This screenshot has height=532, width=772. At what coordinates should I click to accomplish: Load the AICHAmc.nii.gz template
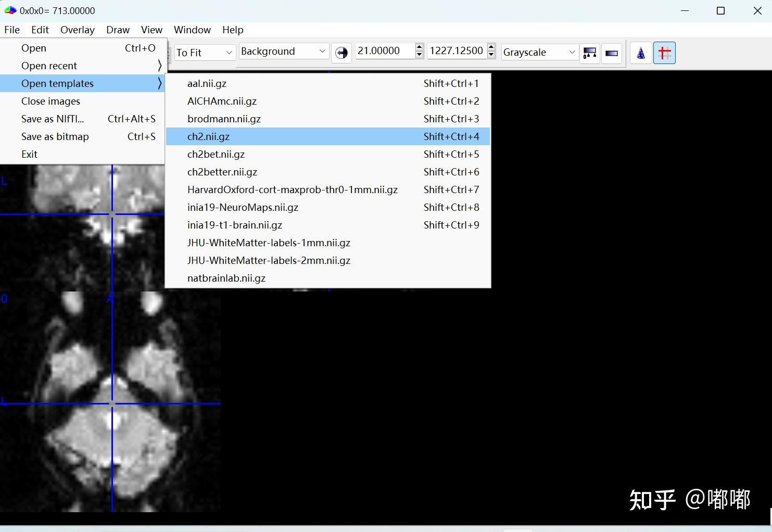click(x=328, y=101)
